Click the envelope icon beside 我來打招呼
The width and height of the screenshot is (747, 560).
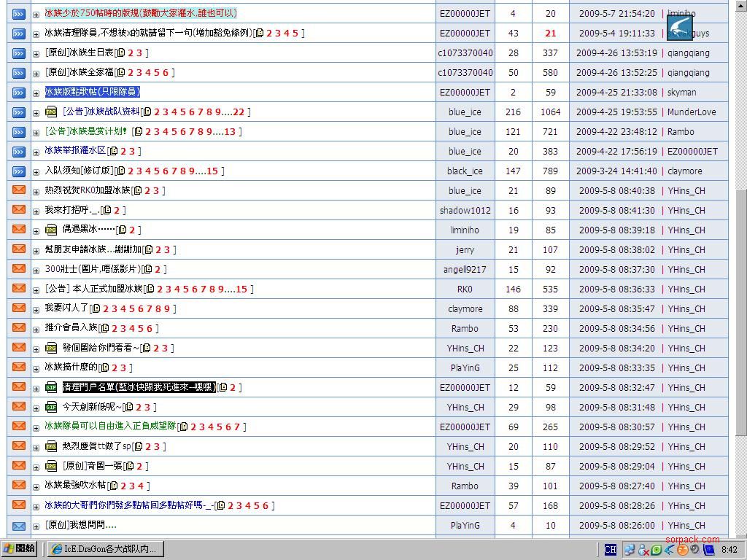coord(18,210)
